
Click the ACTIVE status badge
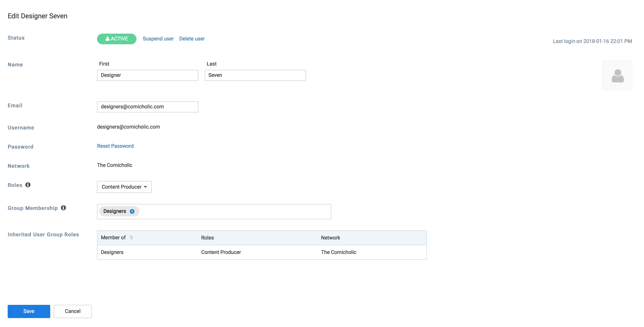click(116, 39)
